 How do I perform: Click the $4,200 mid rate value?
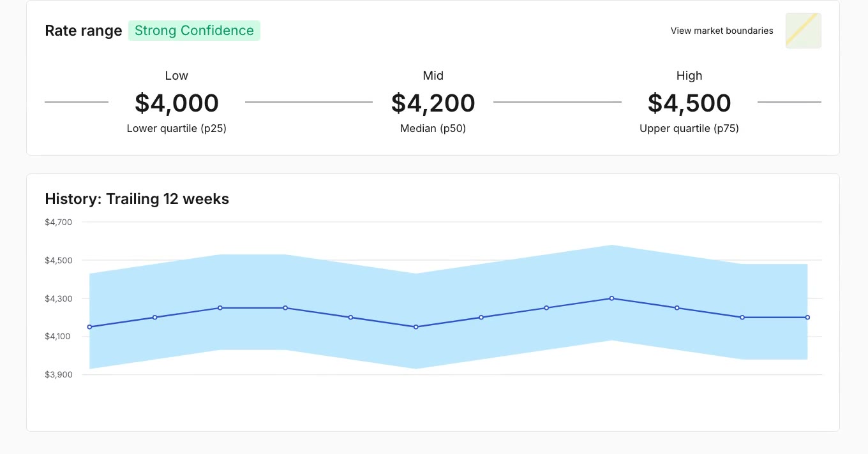point(433,103)
